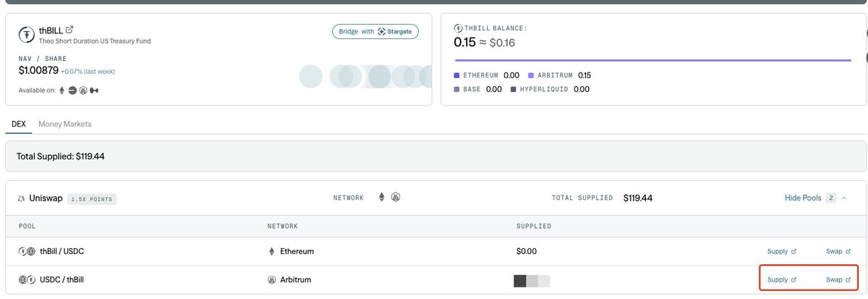Click Base icon under Available on

click(72, 90)
